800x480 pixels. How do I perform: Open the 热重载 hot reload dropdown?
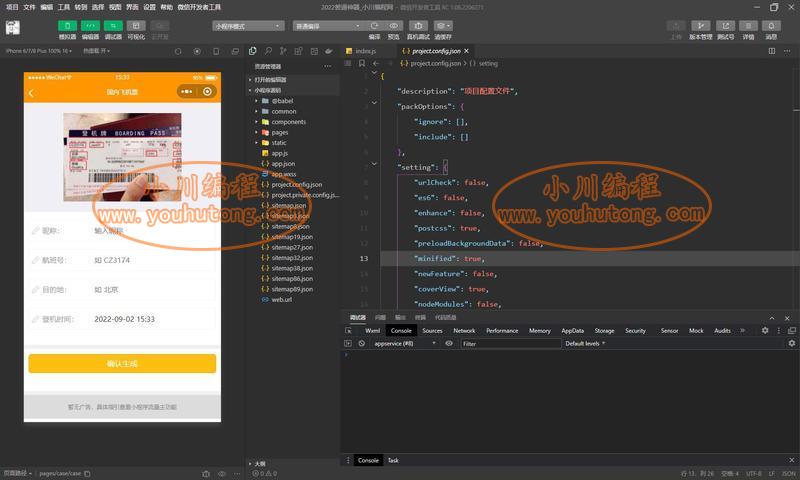96,51
